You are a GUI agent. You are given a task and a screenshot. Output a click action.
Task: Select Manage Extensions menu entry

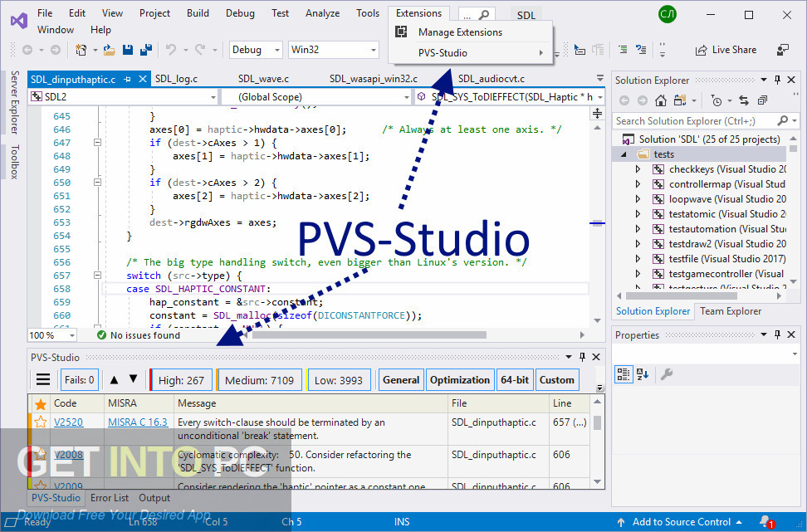point(471,32)
